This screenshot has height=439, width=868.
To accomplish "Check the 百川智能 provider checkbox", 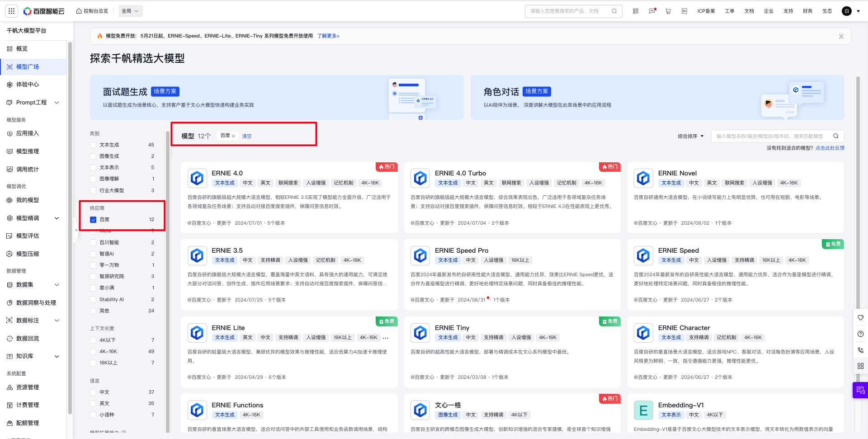I will (x=93, y=243).
